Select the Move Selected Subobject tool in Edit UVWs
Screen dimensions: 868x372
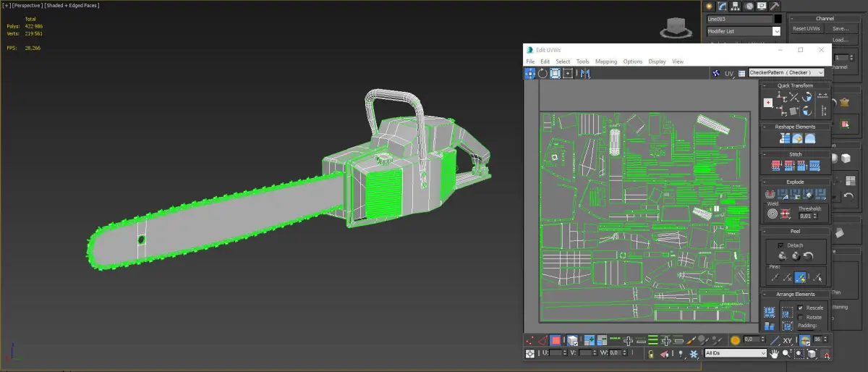pyautogui.click(x=529, y=73)
